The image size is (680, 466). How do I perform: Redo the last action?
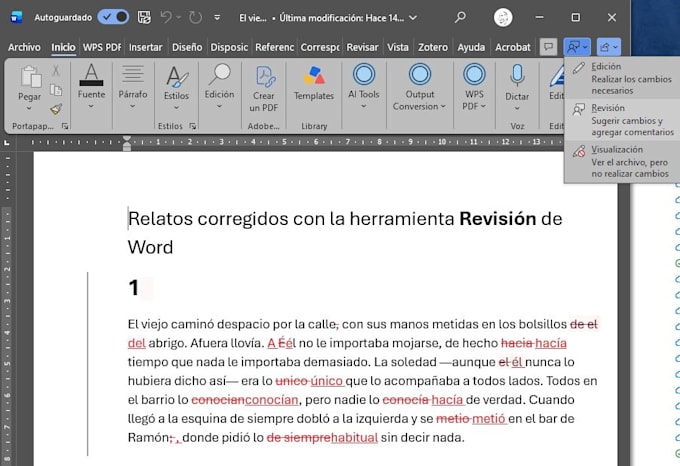click(x=196, y=17)
